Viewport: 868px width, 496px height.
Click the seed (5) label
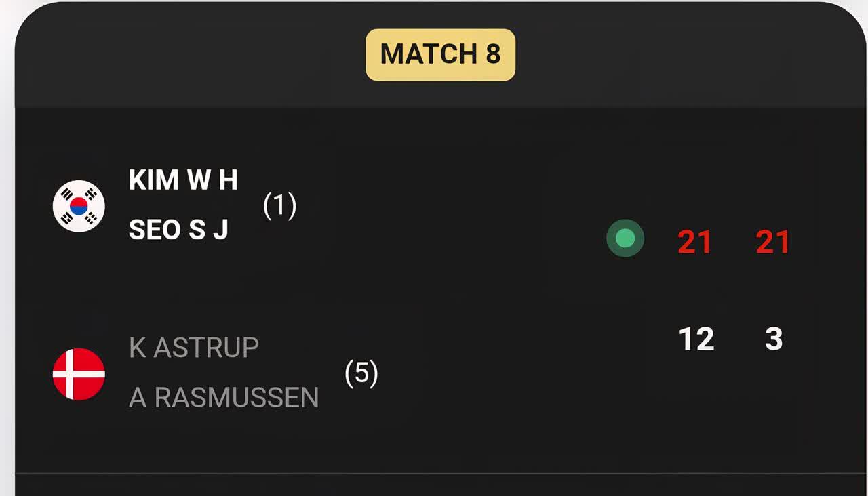(361, 373)
